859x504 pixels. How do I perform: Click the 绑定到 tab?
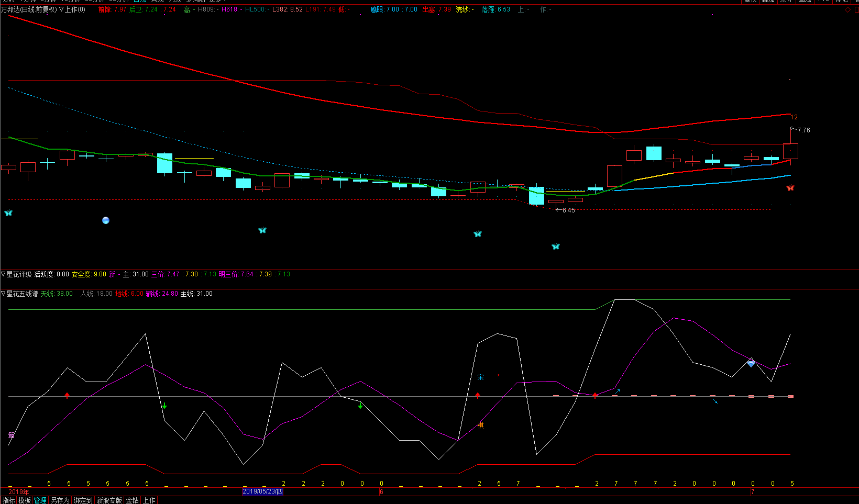click(x=83, y=500)
